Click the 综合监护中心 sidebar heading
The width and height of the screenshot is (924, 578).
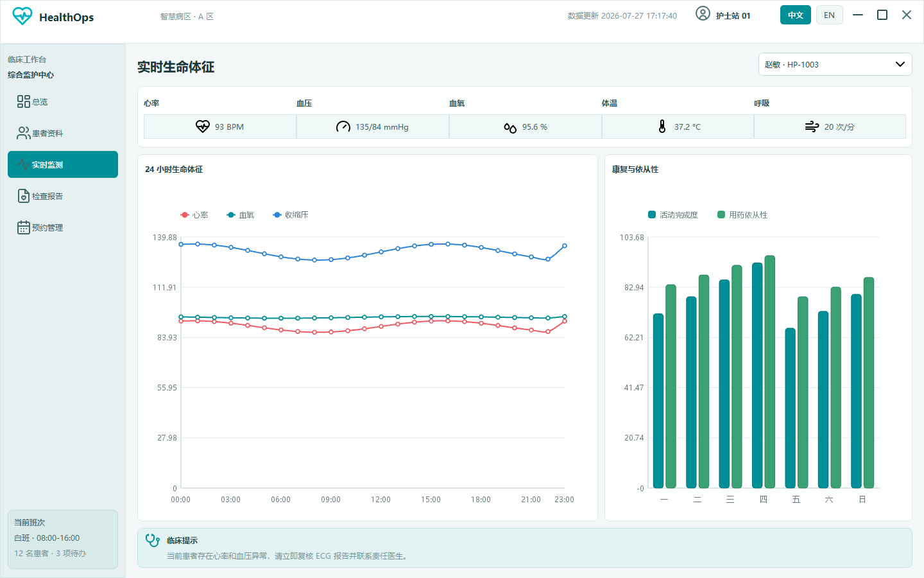coord(31,75)
